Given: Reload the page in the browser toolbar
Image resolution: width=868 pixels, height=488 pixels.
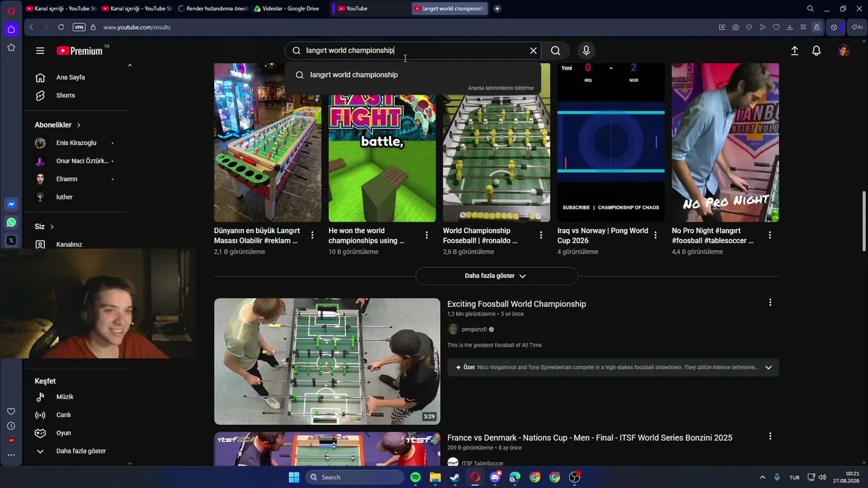Looking at the screenshot, I should tap(61, 27).
